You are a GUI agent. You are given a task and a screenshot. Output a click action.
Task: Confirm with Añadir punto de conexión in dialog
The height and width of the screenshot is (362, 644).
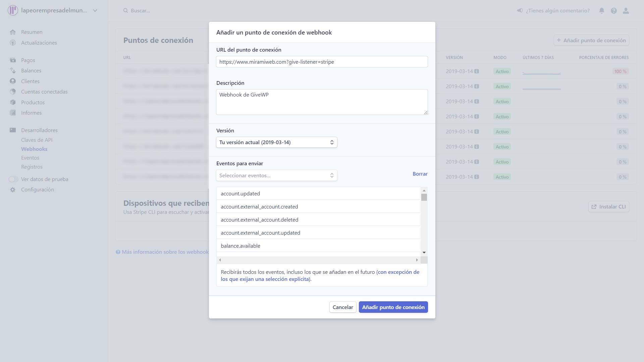[x=393, y=307]
